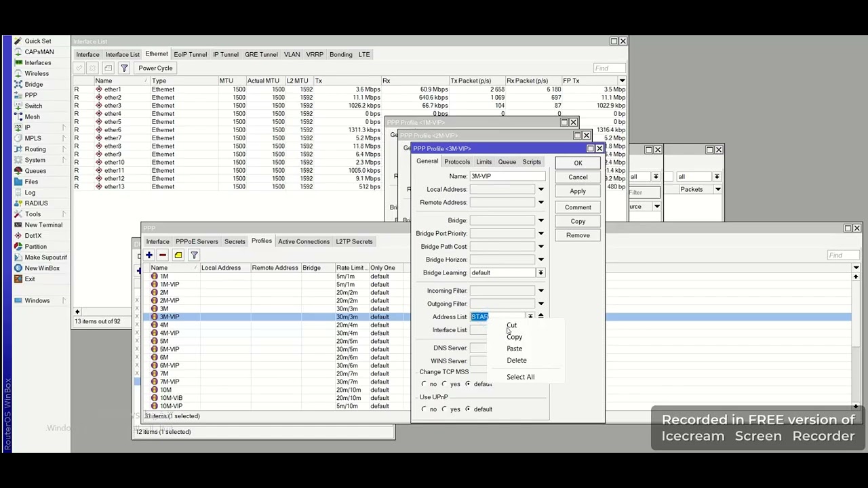Expand the Bridge field arrow in PPP Profile

[540, 220]
